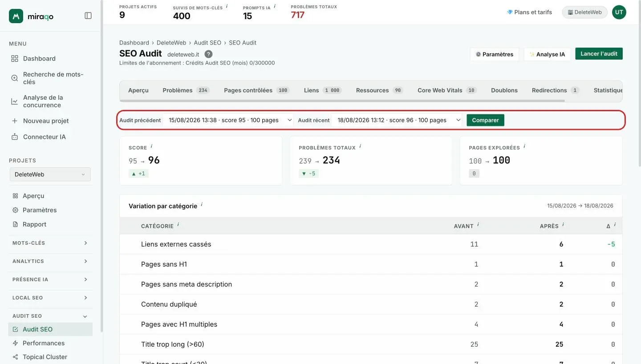Switch to the Problèmes tab
641x364 pixels.
coord(186,90)
